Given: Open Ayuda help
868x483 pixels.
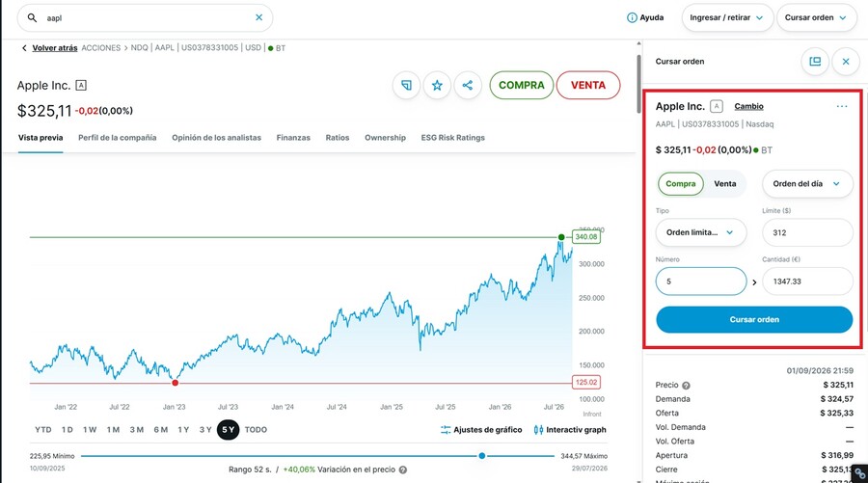Looking at the screenshot, I should (x=645, y=17).
